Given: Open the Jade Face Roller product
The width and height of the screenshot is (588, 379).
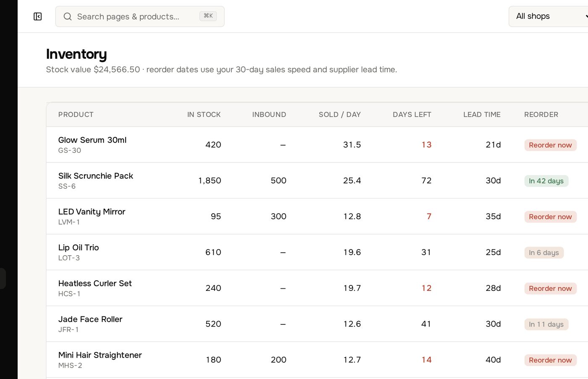Looking at the screenshot, I should (x=90, y=319).
